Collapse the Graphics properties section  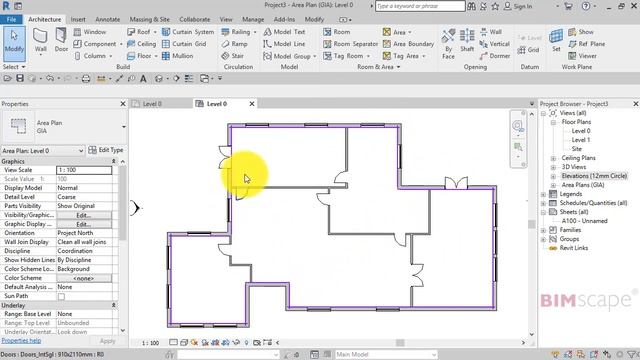click(x=113, y=162)
